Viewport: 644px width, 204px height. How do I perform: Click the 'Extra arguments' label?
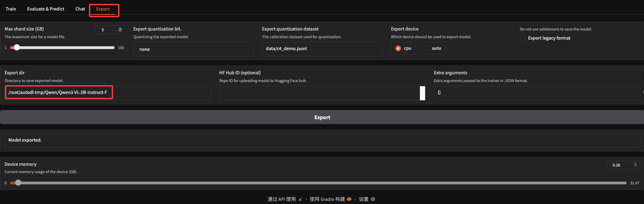pyautogui.click(x=450, y=73)
